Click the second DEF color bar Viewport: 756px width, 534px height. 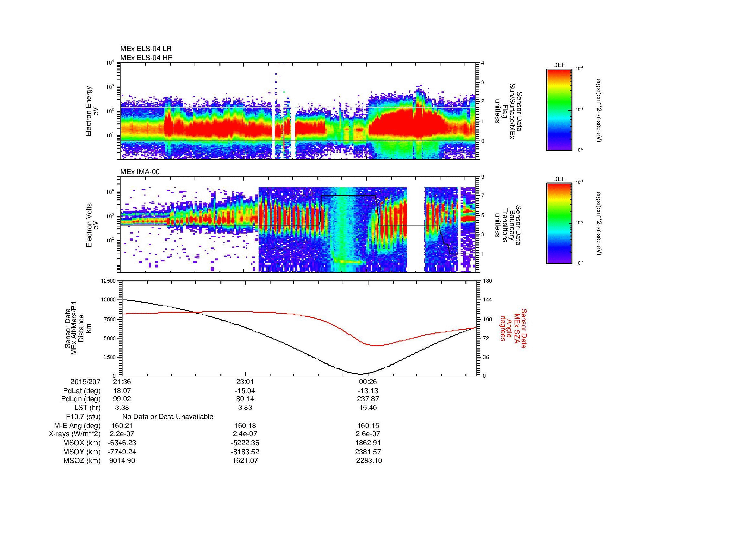[559, 224]
